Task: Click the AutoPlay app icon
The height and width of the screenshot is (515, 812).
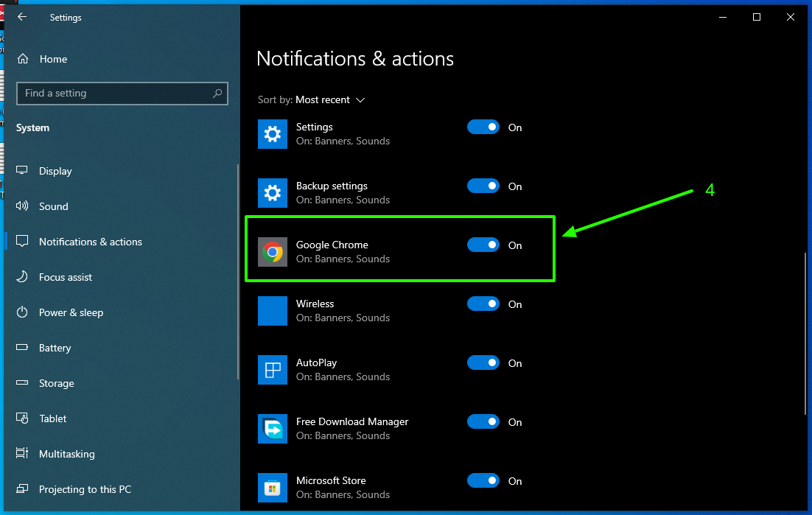Action: [273, 370]
